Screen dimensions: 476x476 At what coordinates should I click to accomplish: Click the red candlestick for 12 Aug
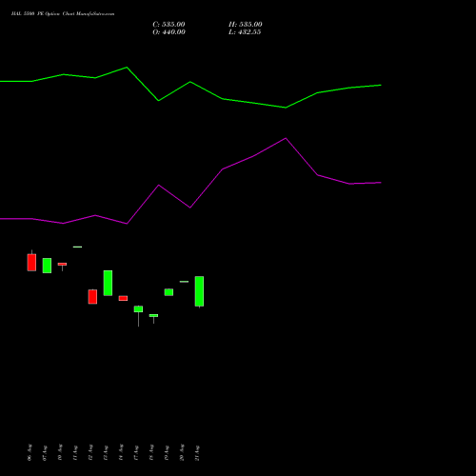pos(92,297)
